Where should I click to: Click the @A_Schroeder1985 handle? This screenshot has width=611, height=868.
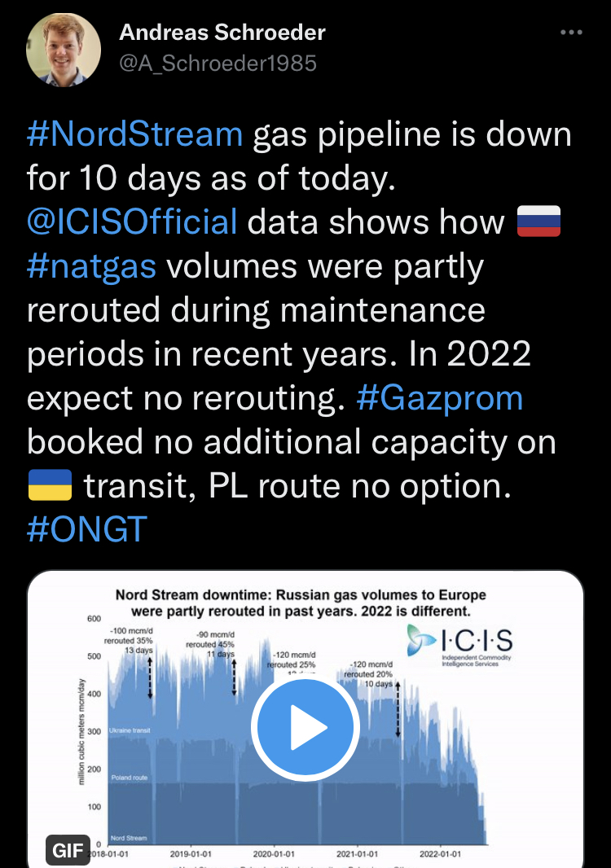click(x=218, y=63)
